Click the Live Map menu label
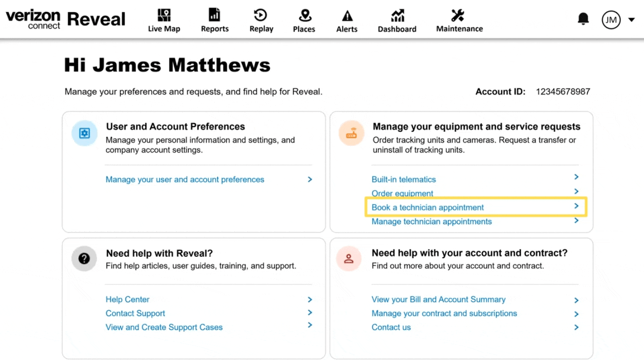The image size is (644, 360). (164, 29)
